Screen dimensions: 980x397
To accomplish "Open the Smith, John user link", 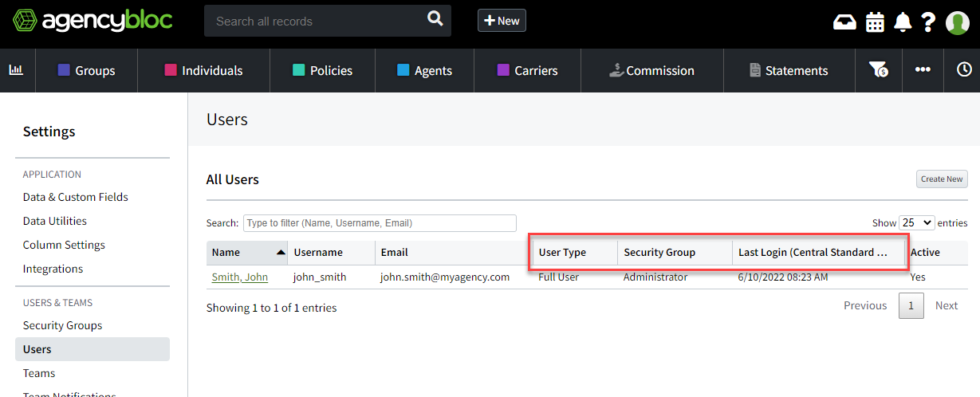I will [240, 277].
